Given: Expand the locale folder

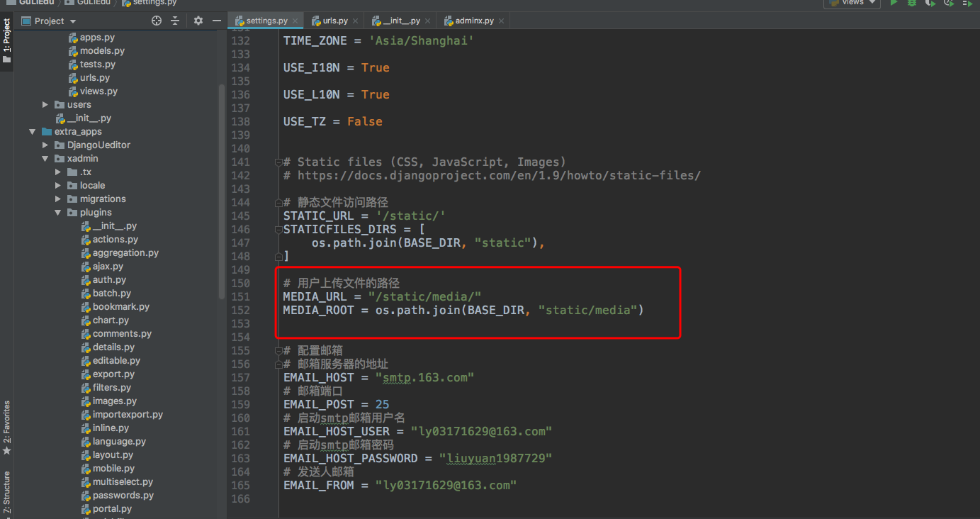Looking at the screenshot, I should [59, 186].
